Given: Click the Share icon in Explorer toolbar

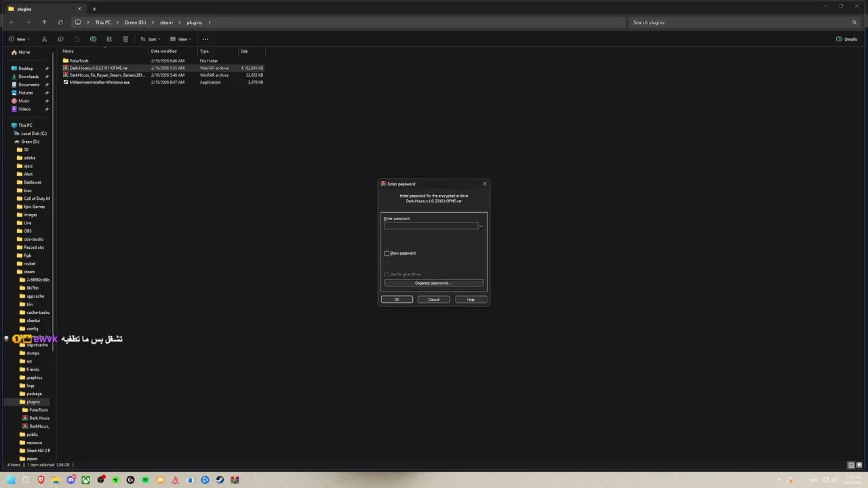Looking at the screenshot, I should click(109, 39).
